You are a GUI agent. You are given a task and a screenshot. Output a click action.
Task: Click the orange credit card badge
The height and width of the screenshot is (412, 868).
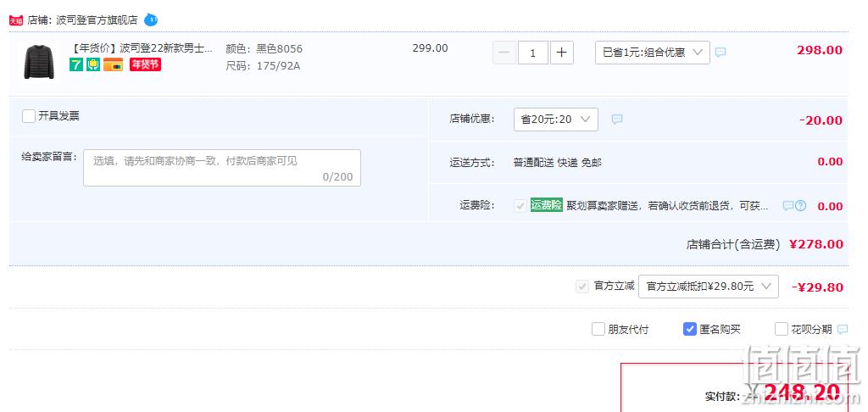(x=113, y=64)
